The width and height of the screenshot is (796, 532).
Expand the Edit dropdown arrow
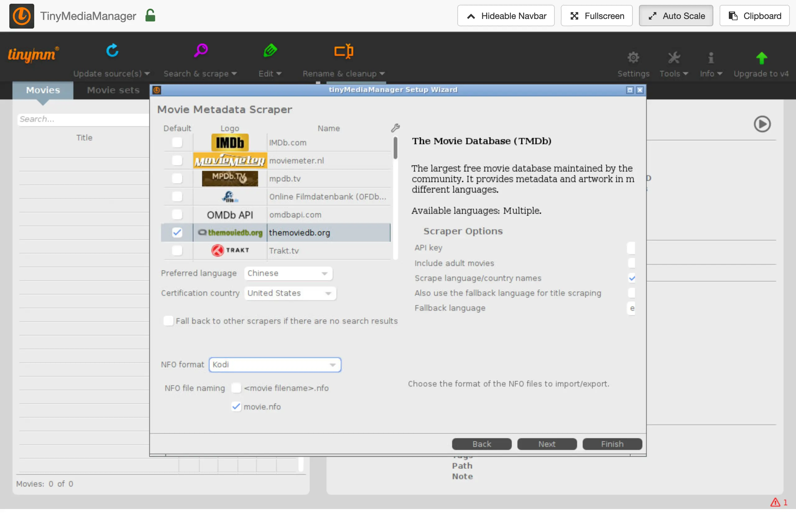tap(279, 74)
